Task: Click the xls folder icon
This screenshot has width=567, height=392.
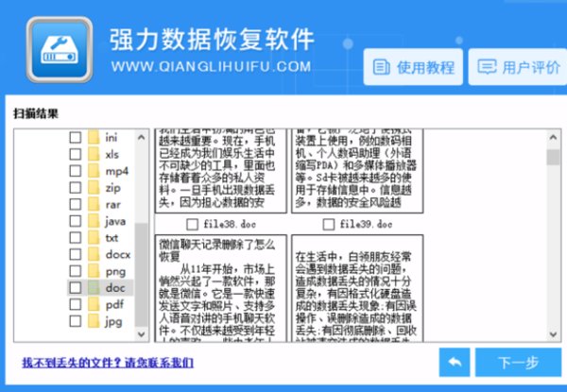Action: tap(94, 154)
